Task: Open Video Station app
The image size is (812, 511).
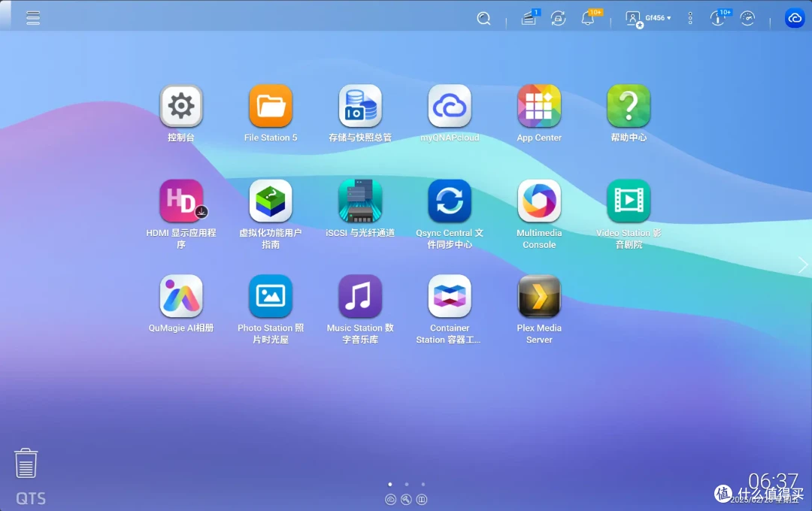Action: pyautogui.click(x=629, y=201)
